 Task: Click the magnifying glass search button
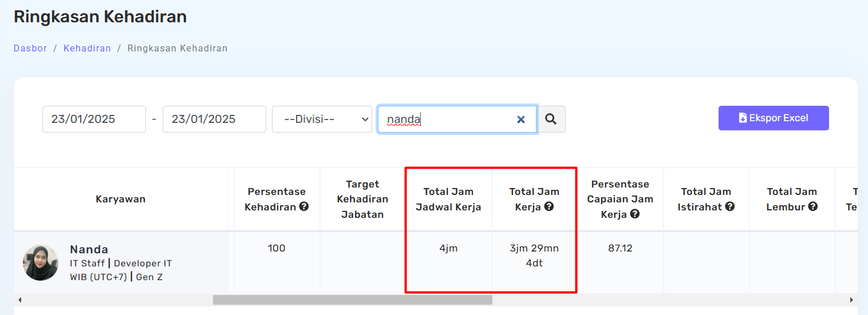[551, 119]
